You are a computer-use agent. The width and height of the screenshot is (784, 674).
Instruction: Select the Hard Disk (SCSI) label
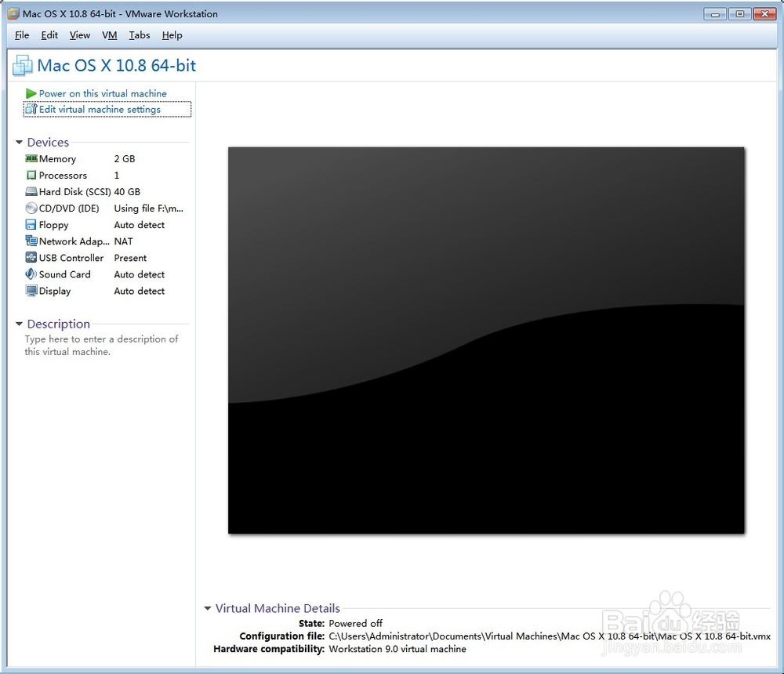tap(75, 192)
